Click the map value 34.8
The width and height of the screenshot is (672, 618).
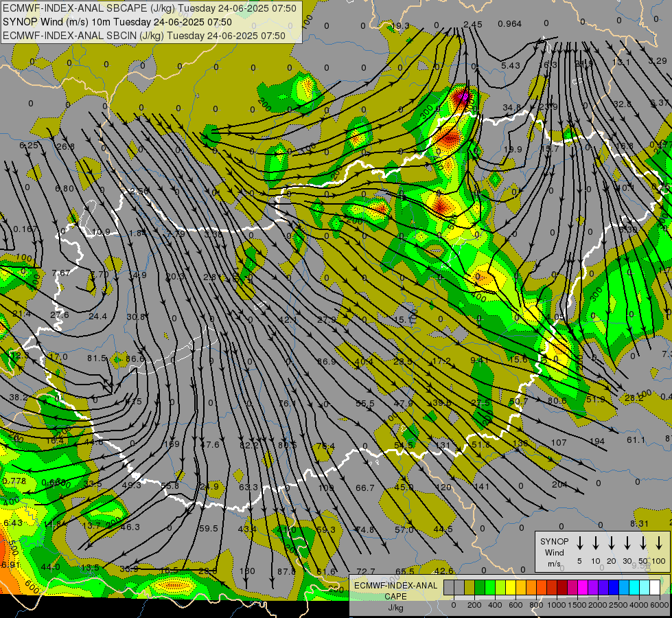(511, 107)
